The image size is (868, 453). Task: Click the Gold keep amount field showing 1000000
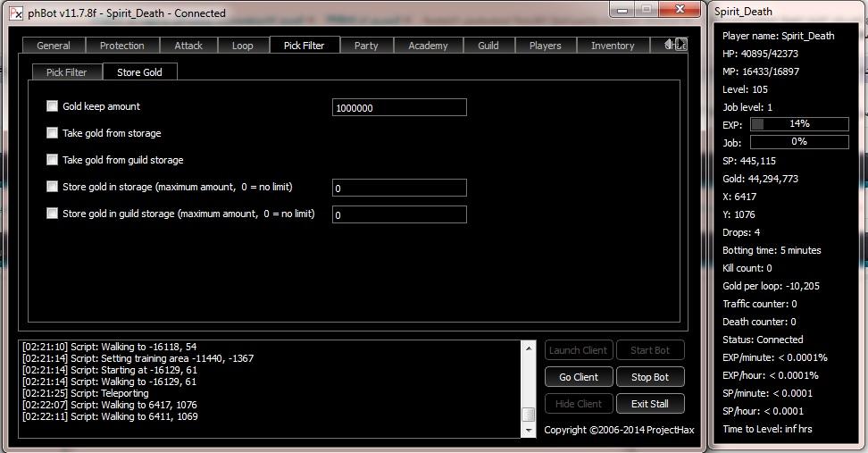399,107
